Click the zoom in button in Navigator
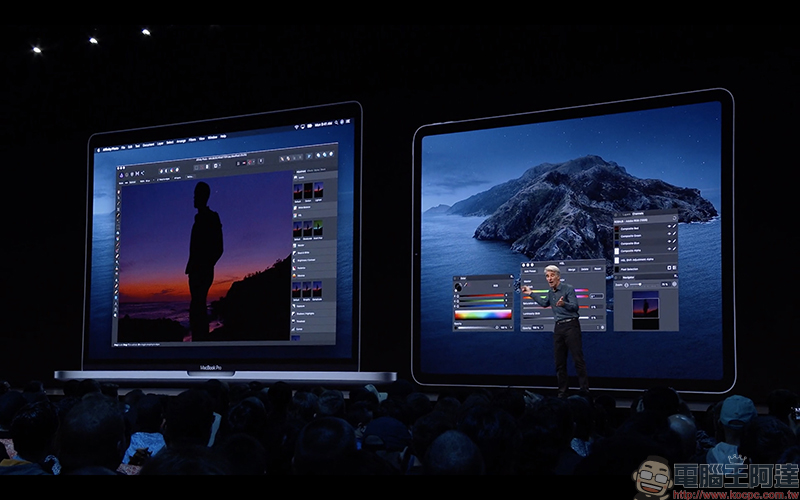The width and height of the screenshot is (800, 500). [x=674, y=284]
